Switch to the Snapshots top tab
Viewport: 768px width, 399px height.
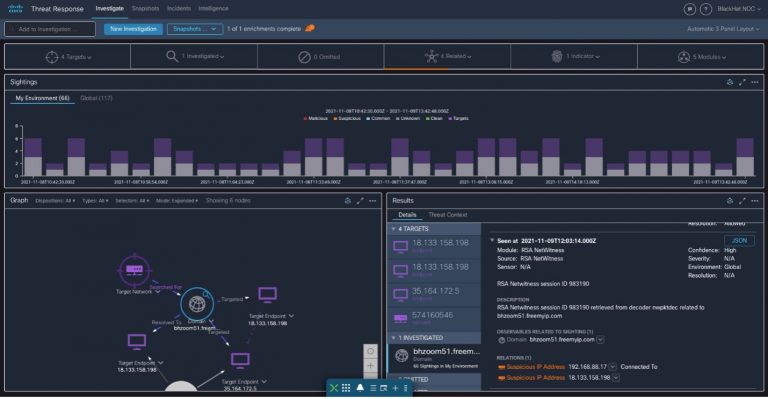pyautogui.click(x=145, y=8)
